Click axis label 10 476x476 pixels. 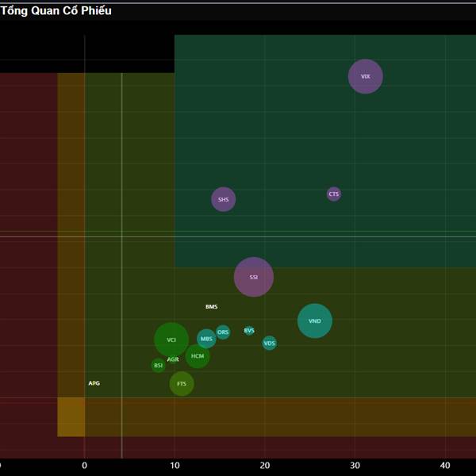click(175, 466)
